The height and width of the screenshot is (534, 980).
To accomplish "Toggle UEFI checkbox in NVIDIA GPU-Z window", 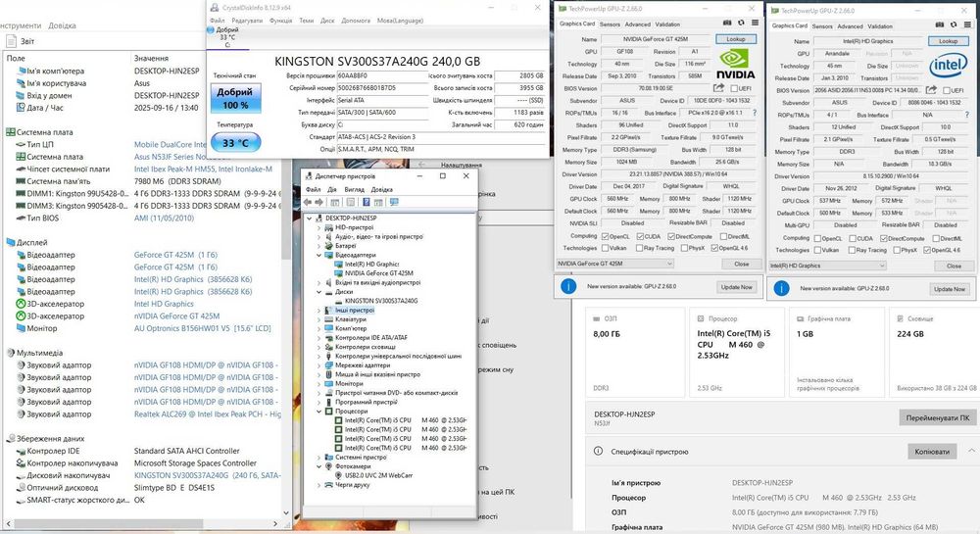I will (x=733, y=89).
